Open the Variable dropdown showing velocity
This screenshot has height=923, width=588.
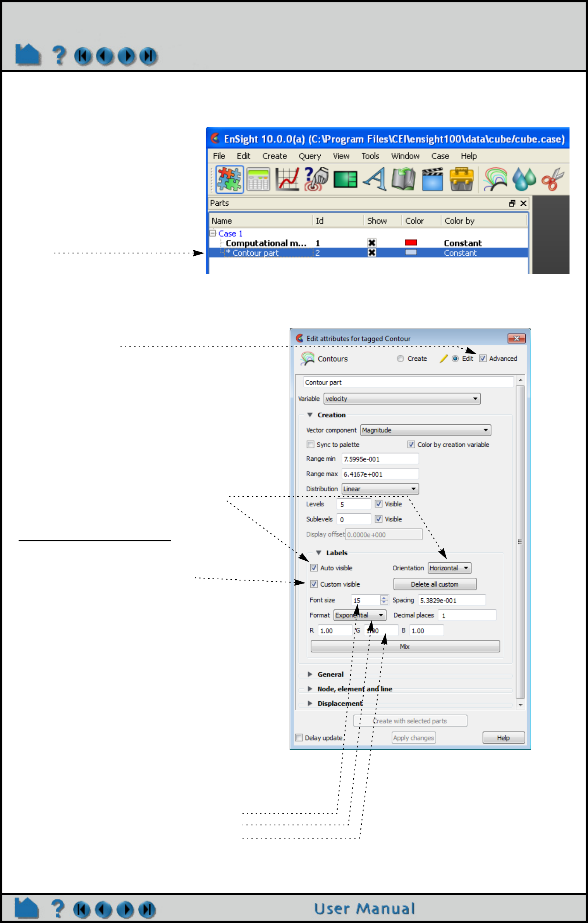coord(402,399)
